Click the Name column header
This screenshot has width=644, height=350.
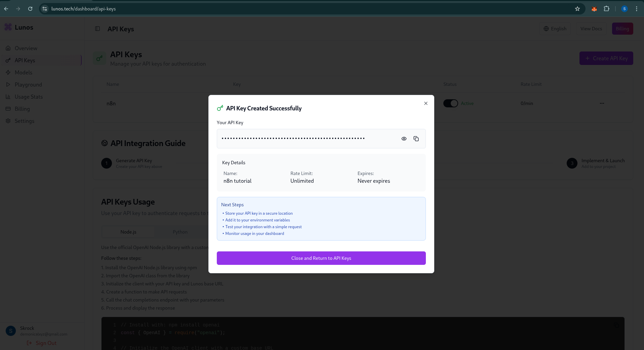pyautogui.click(x=113, y=84)
